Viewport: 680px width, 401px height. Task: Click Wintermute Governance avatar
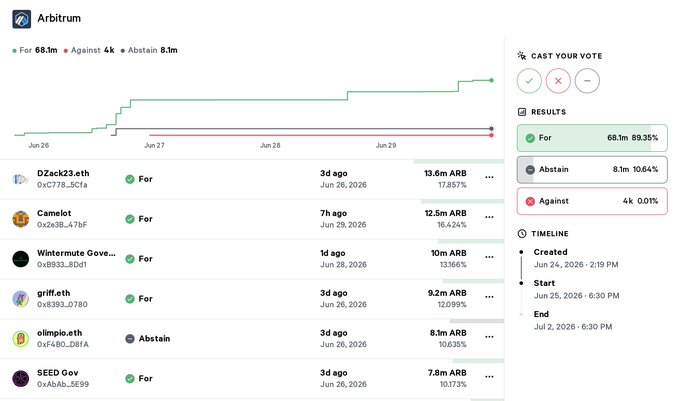(20, 259)
